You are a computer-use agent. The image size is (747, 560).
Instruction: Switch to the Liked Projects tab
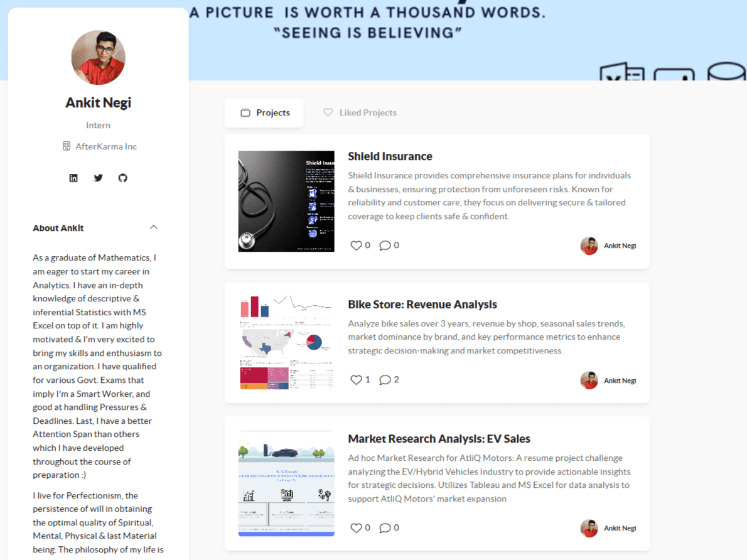tap(360, 112)
